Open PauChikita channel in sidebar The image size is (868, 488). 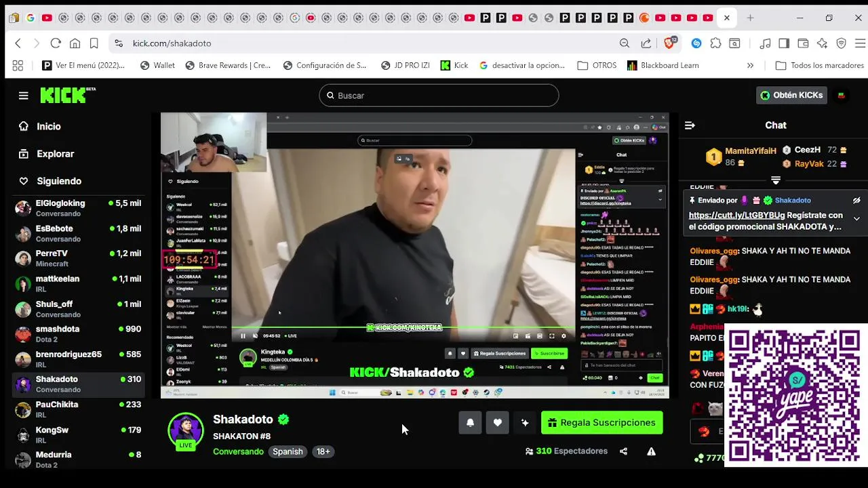point(79,409)
